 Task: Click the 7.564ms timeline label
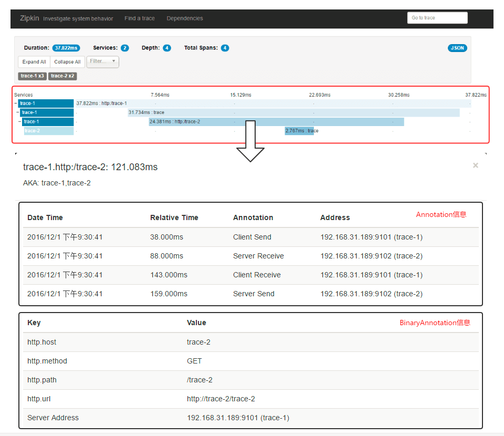160,95
